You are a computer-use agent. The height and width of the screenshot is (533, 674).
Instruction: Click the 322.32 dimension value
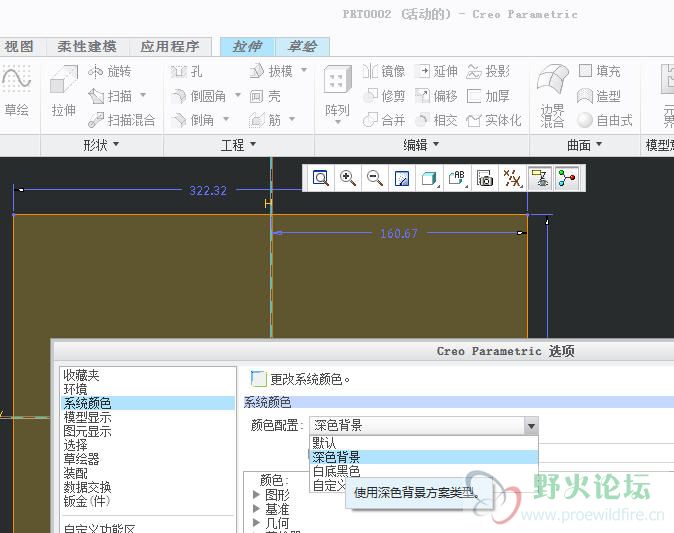(208, 190)
